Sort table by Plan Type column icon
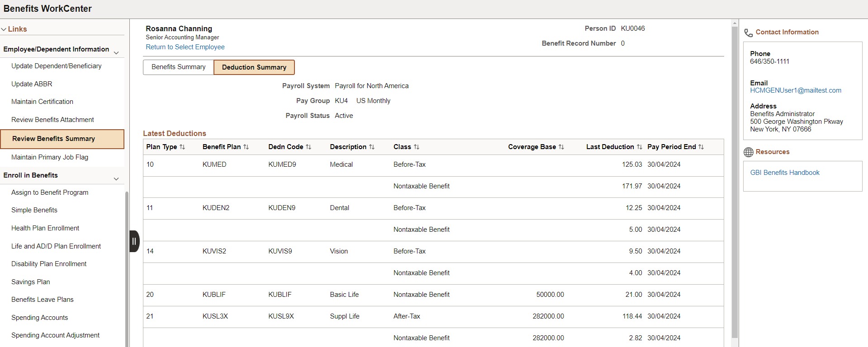The height and width of the screenshot is (347, 868). tap(182, 147)
